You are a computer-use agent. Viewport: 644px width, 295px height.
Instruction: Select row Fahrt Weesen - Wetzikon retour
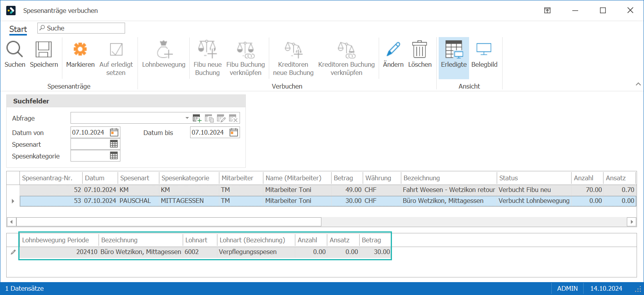[x=327, y=190]
